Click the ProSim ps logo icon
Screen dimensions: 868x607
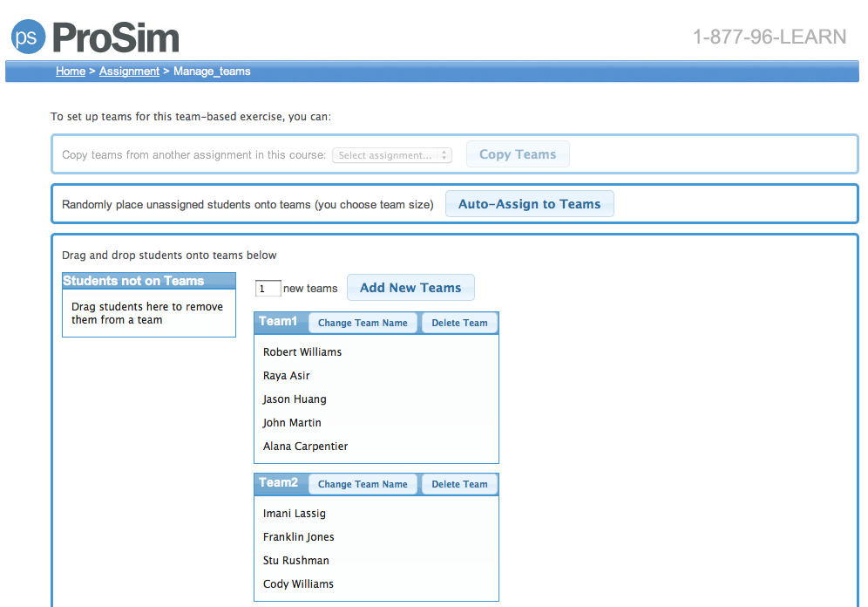point(28,37)
